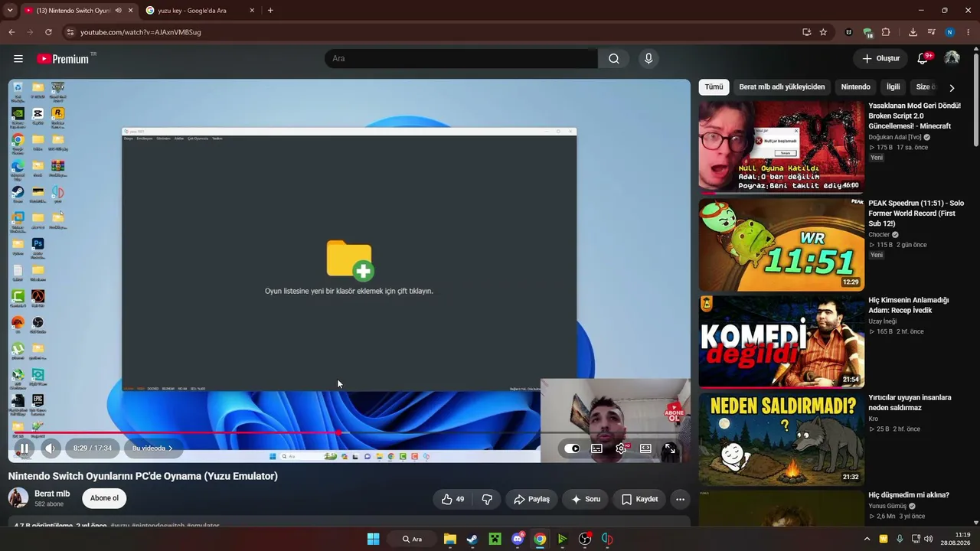Share the video with Paylaş
980x551 pixels.
point(531,499)
